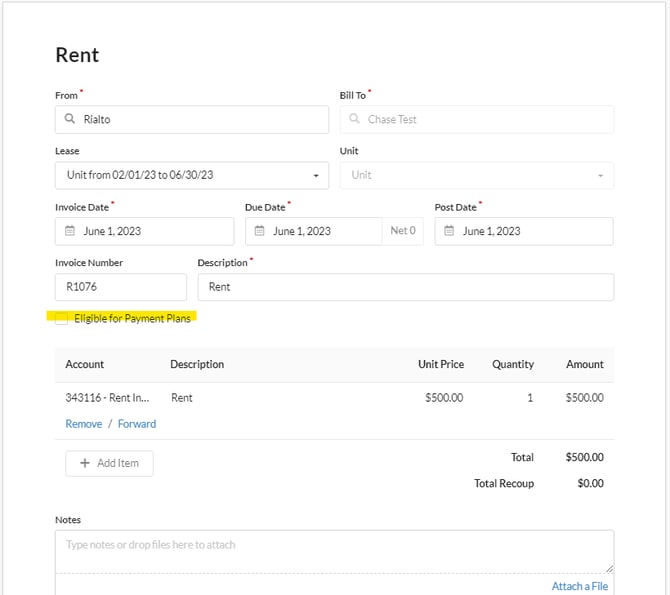Expand the Unit dropdown
The height and width of the screenshot is (595, 670).
coord(476,175)
